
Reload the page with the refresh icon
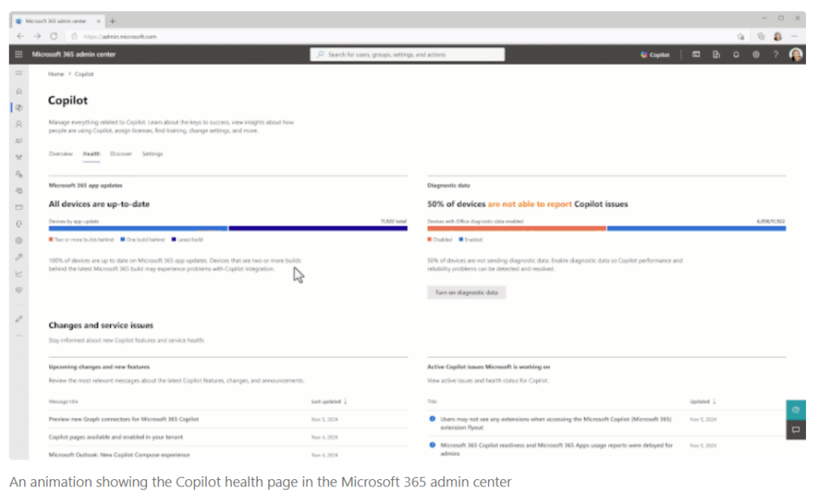click(54, 37)
